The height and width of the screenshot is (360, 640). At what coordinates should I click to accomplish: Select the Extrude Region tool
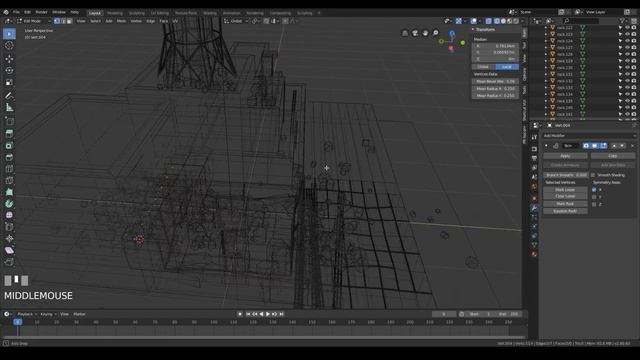9,133
